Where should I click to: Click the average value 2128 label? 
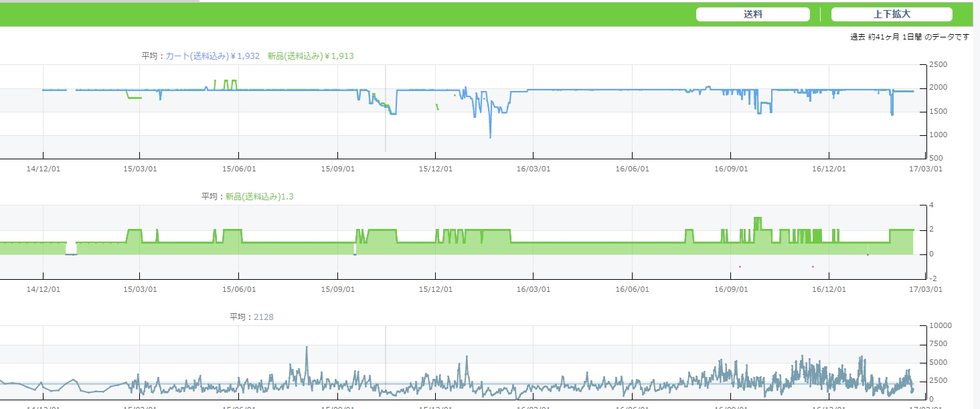(x=264, y=317)
